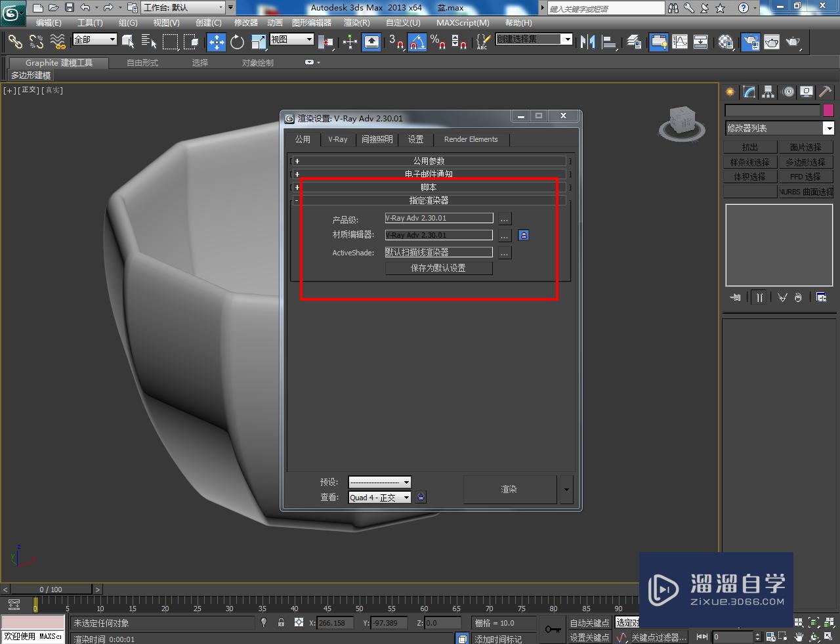Open the Select by Name list icon
Viewport: 840px width, 644px height.
pyautogui.click(x=149, y=42)
